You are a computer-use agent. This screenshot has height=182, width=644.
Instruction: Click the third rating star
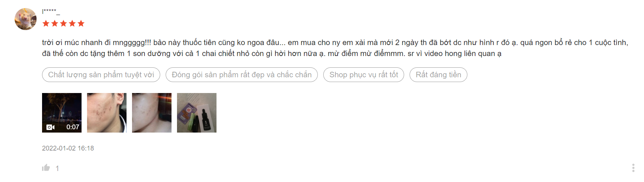pyautogui.click(x=63, y=23)
